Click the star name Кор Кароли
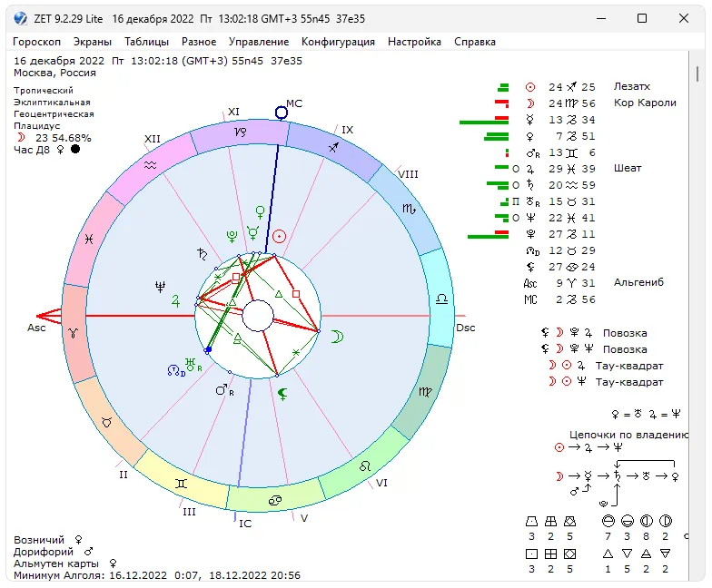Image resolution: width=712 pixels, height=588 pixels. 645,103
